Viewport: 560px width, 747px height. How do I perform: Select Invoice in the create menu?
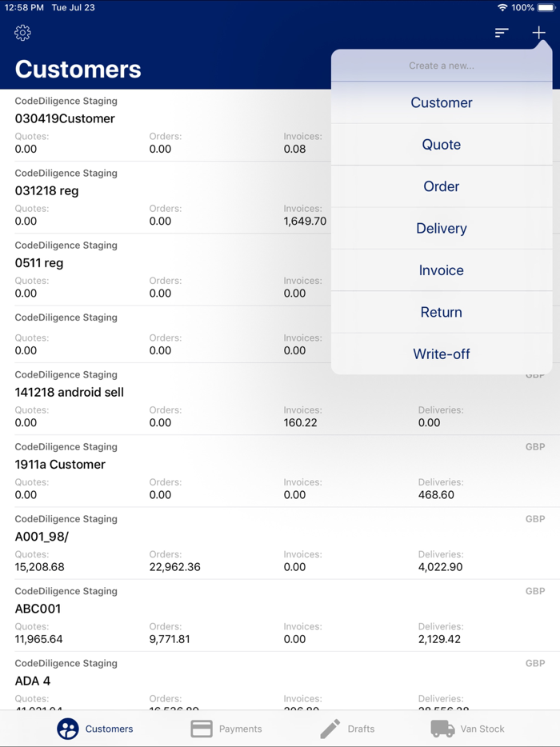(442, 270)
